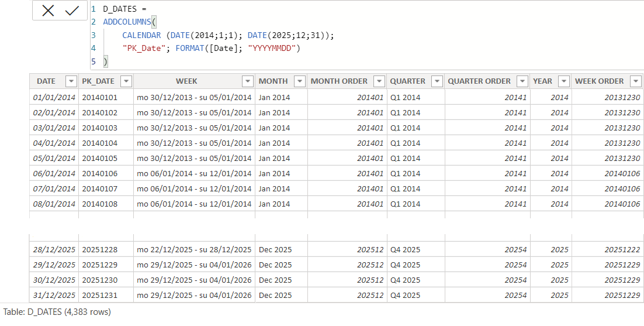Select week order 20131230 in row 01/01/2014
This screenshot has width=644, height=326.
click(607, 97)
